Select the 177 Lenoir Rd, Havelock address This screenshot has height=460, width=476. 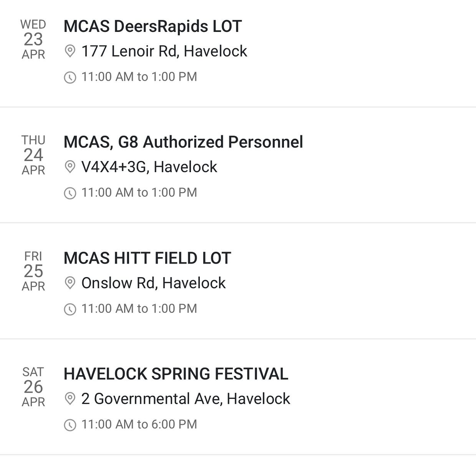(164, 51)
